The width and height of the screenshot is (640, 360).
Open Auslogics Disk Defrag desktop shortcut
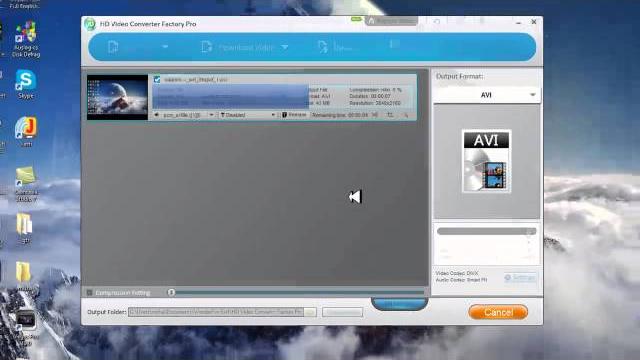26,40
